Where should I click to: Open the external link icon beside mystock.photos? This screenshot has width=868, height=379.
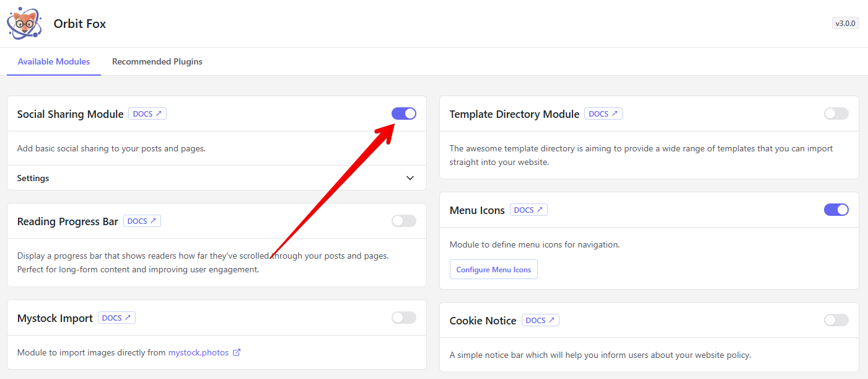pyautogui.click(x=237, y=352)
